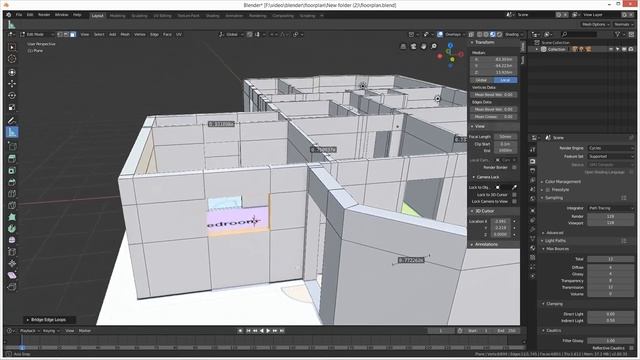
Task: Open the Window menu
Action: point(62,15)
